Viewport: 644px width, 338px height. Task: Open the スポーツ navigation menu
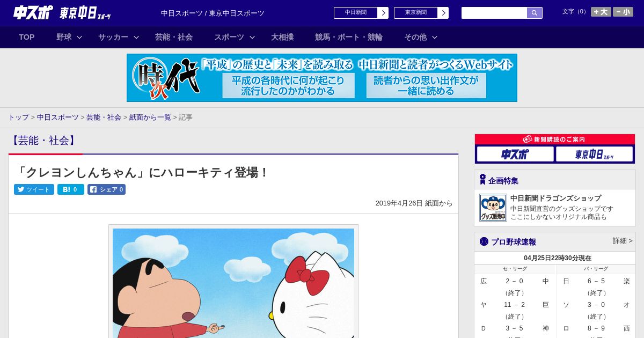(x=229, y=37)
